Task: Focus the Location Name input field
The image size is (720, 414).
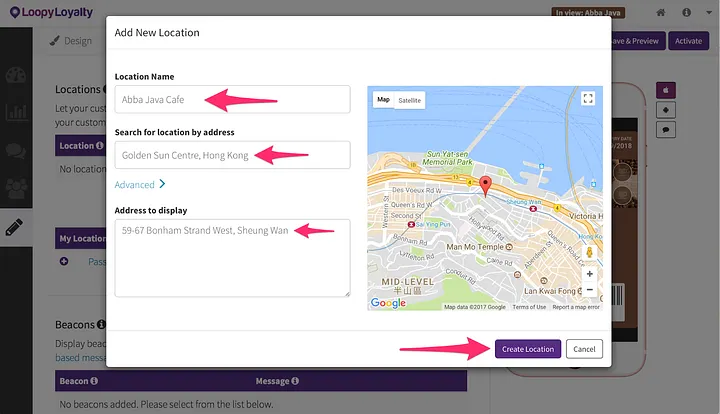Action: [x=232, y=99]
